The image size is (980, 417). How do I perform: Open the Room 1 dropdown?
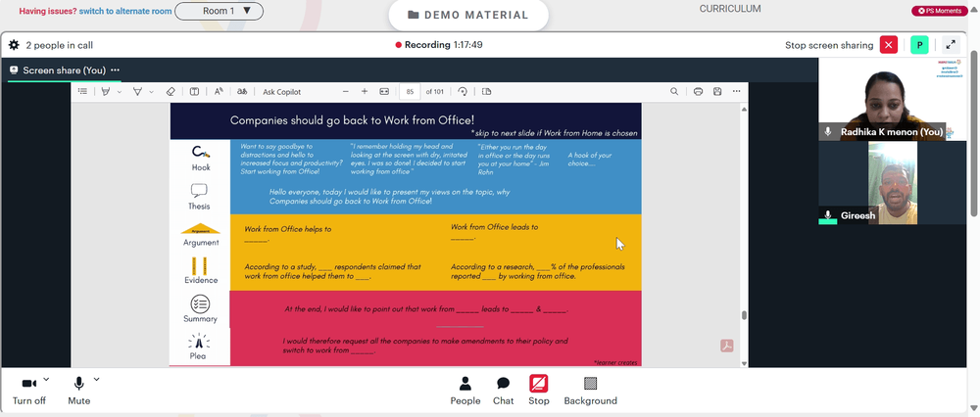[x=219, y=11]
